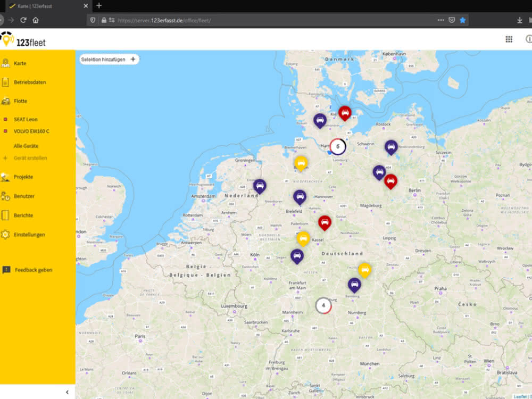Viewport: 532px width, 399px height.
Task: Click the Feedback speech bubble icon
Action: coord(6,270)
